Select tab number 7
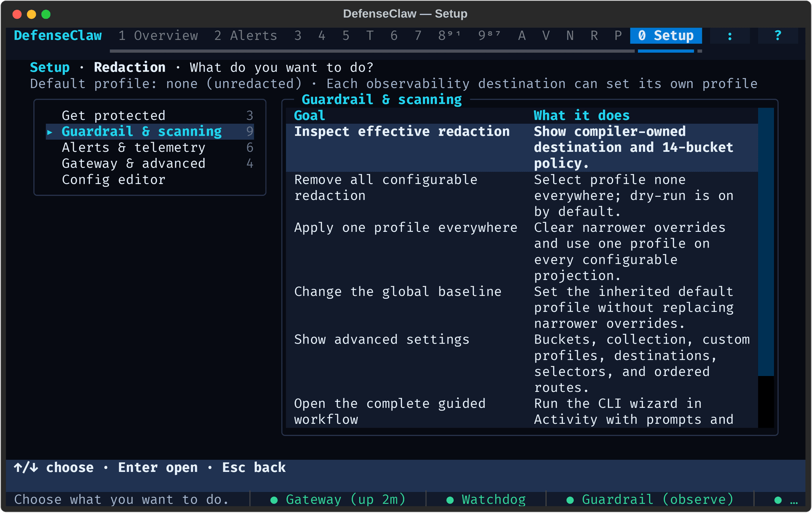The width and height of the screenshot is (812, 513). point(418,36)
